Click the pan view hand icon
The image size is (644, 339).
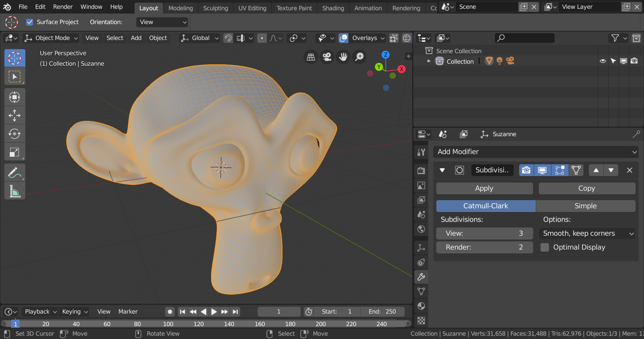(x=343, y=57)
